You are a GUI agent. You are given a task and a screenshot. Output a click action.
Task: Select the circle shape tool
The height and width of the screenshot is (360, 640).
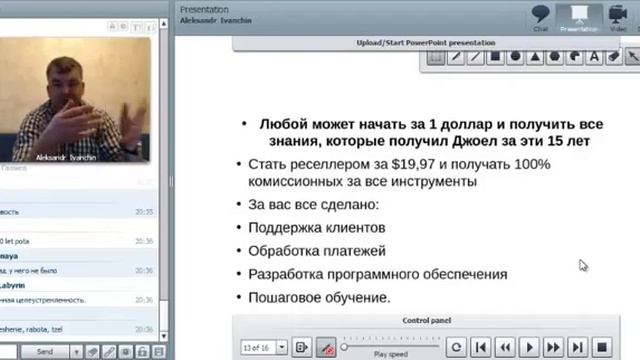(515, 57)
